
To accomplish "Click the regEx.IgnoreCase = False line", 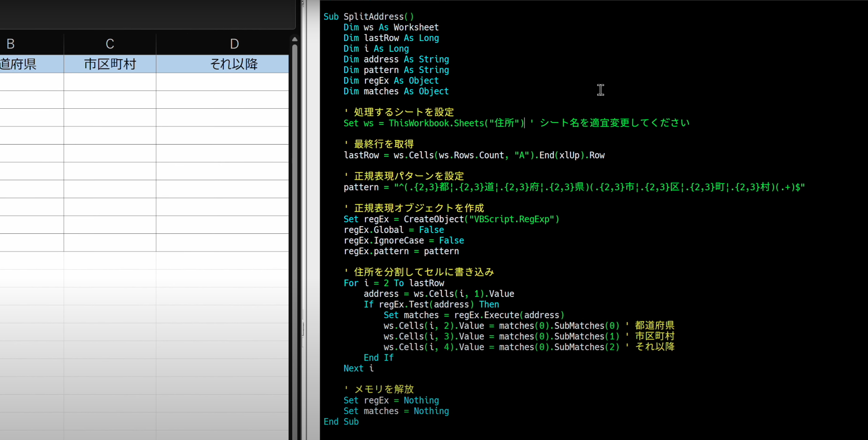I will pos(404,241).
